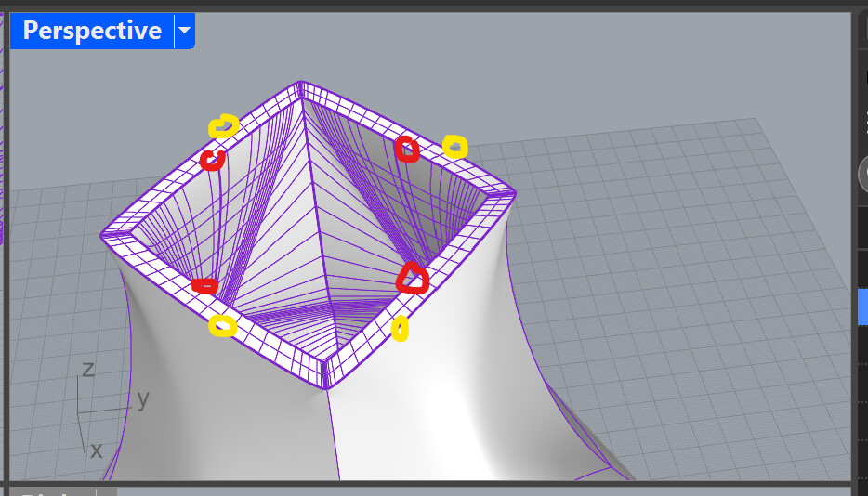Click the large red loop on the lower-right rim
The width and height of the screenshot is (868, 496).
pos(413,278)
